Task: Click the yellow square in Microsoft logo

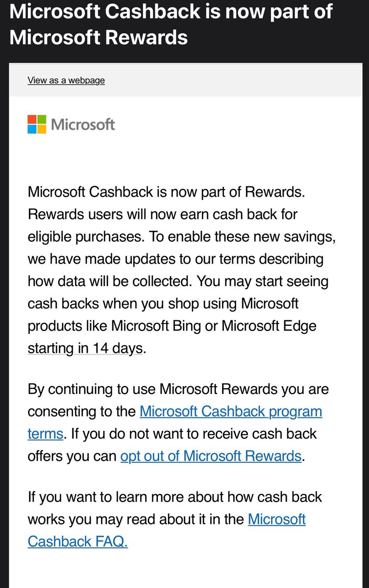Action: tap(42, 129)
